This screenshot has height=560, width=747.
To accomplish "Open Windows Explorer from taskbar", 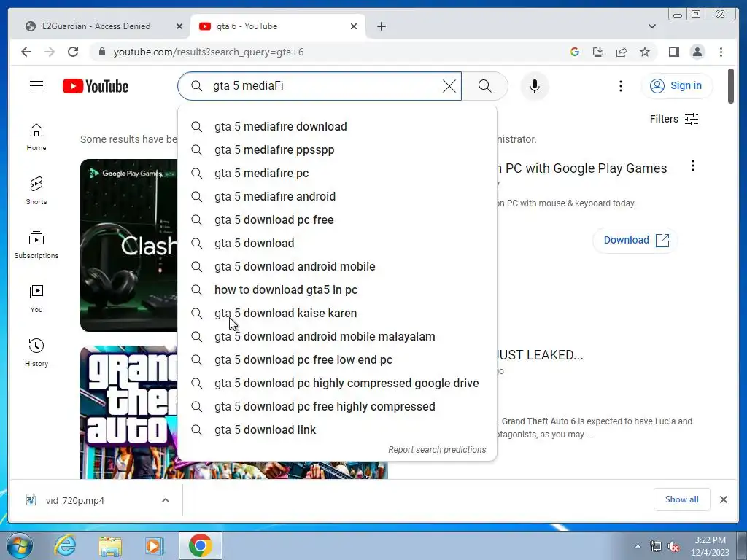I will click(x=110, y=545).
